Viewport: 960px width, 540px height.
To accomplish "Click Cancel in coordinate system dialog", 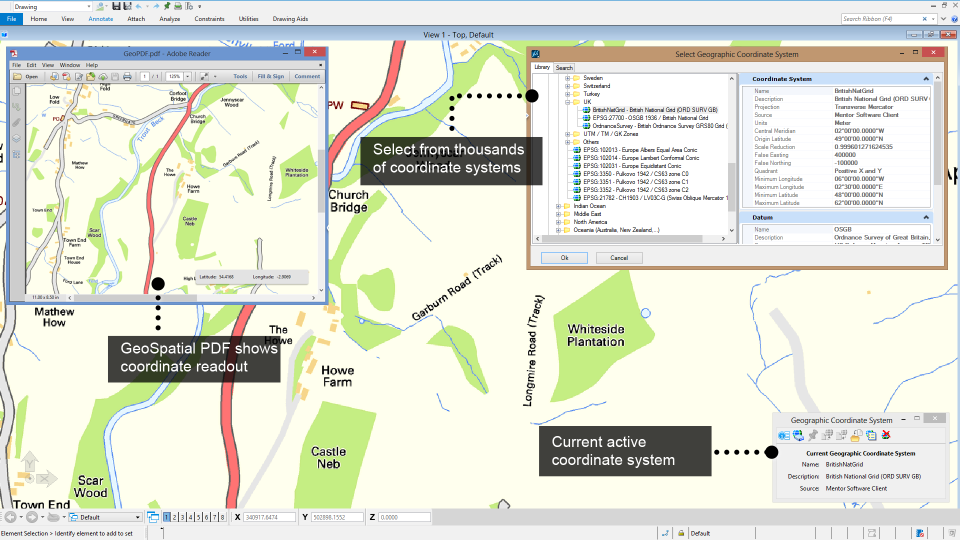I will (x=619, y=257).
